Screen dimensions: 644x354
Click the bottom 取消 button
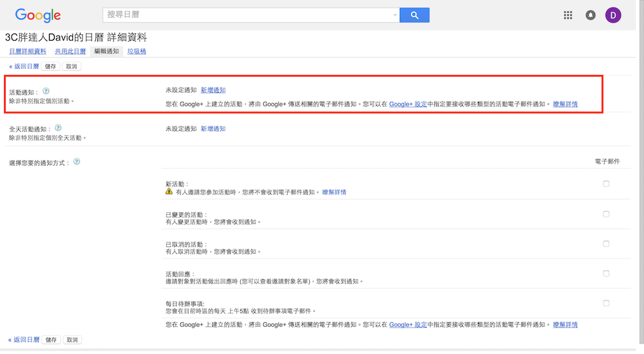click(71, 340)
